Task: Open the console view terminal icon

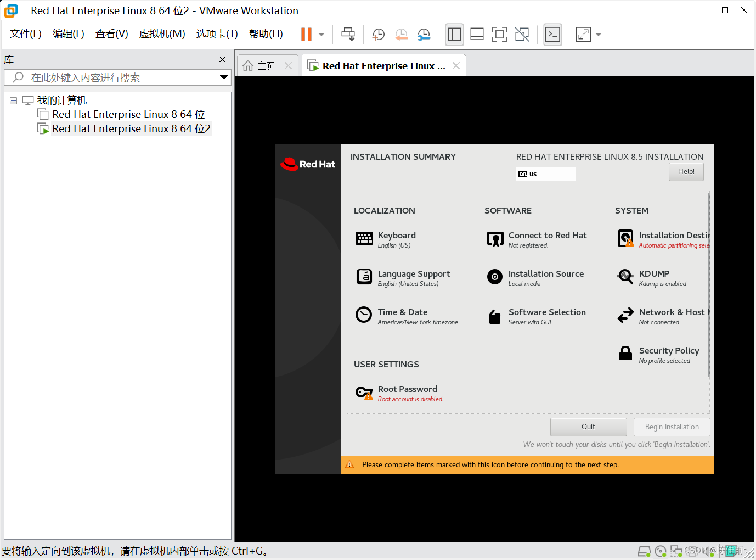Action: pyautogui.click(x=552, y=34)
